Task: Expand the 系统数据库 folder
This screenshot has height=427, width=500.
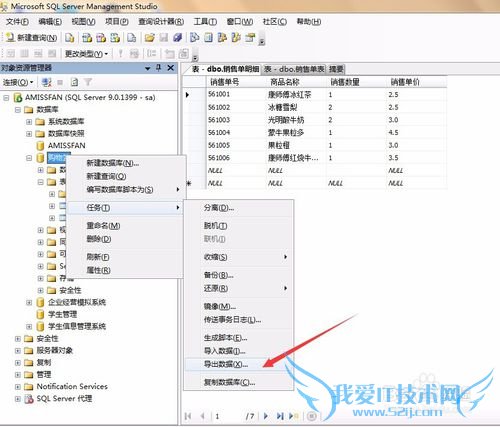Action: [x=29, y=122]
